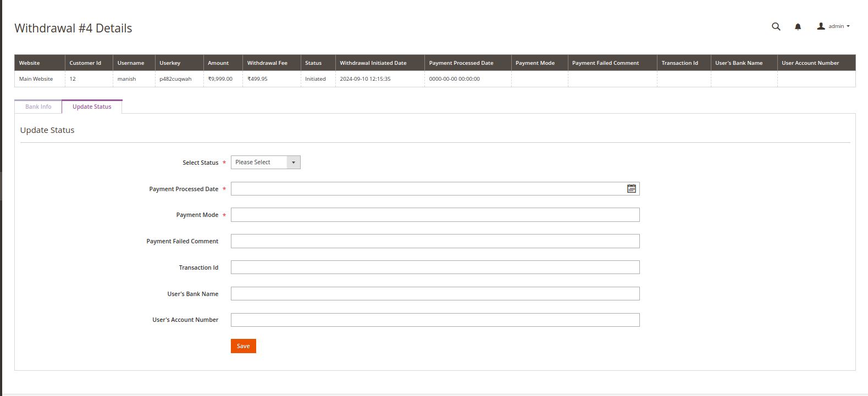Click the User's Bank Name input
868x396 pixels.
click(435, 294)
